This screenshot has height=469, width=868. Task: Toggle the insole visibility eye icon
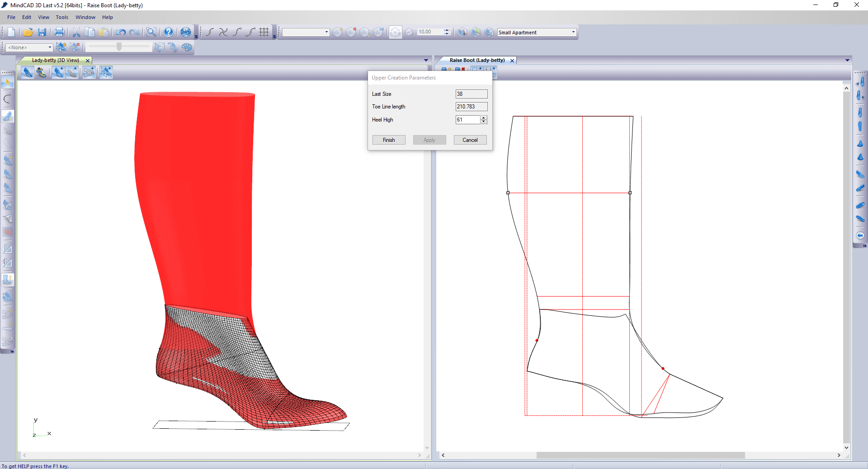click(x=72, y=72)
